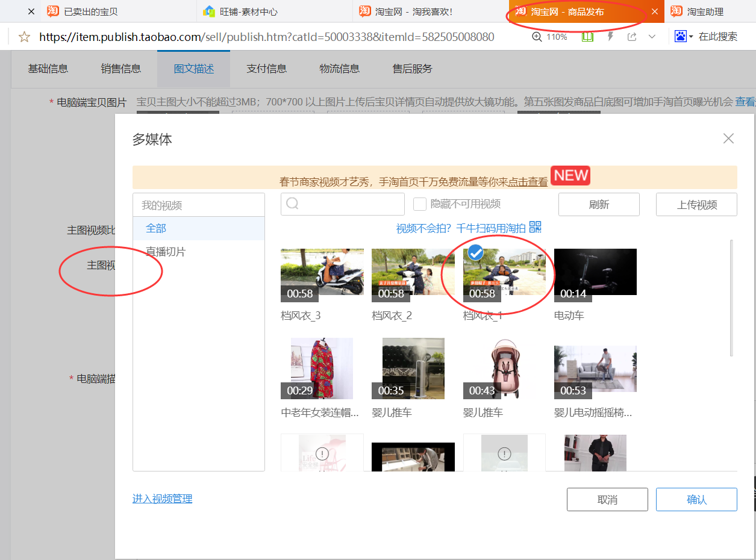Expand the address bar dropdown chevron
This screenshot has width=756, height=560.
pos(652,37)
